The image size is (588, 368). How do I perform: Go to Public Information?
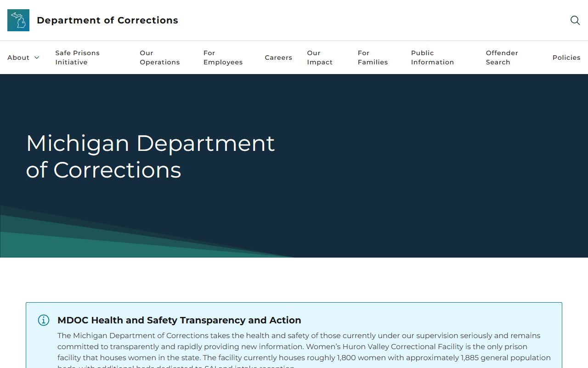pos(432,57)
